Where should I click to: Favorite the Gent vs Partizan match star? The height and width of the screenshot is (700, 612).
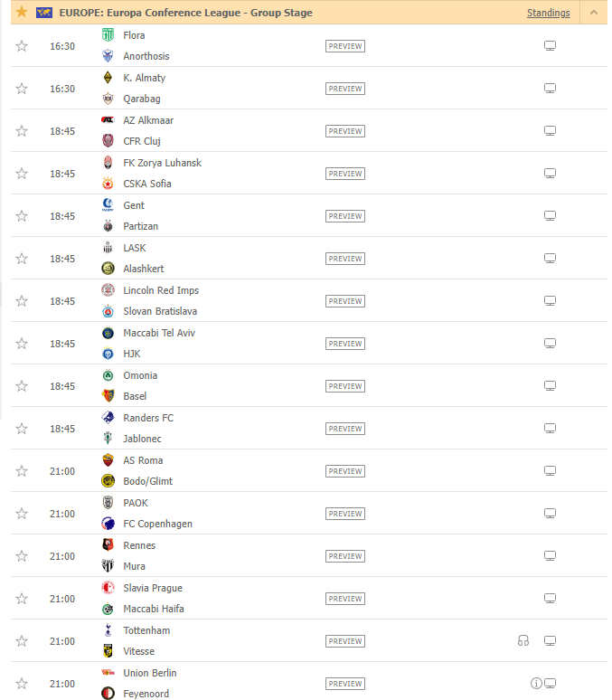pyautogui.click(x=22, y=216)
